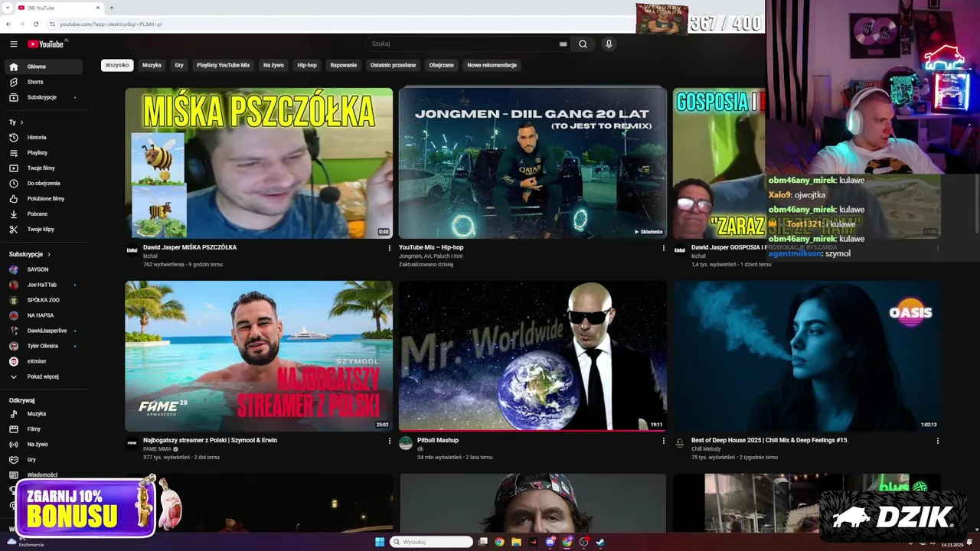Play Mr. Worldwide Pitbull Mashup thumbnail
980x551 pixels.
(x=532, y=356)
